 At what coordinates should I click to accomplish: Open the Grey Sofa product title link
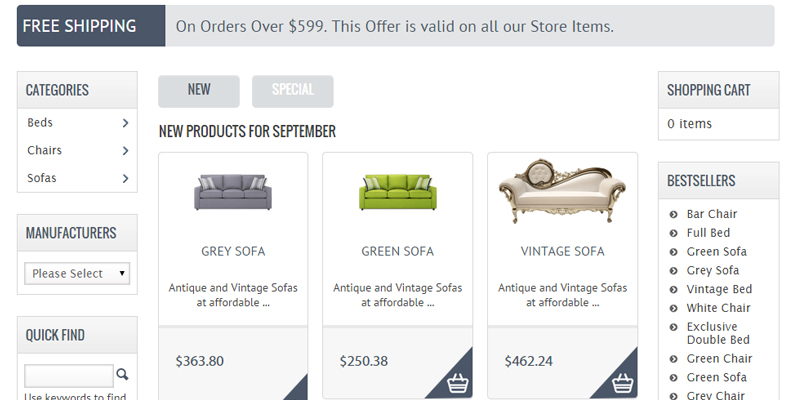point(233,251)
